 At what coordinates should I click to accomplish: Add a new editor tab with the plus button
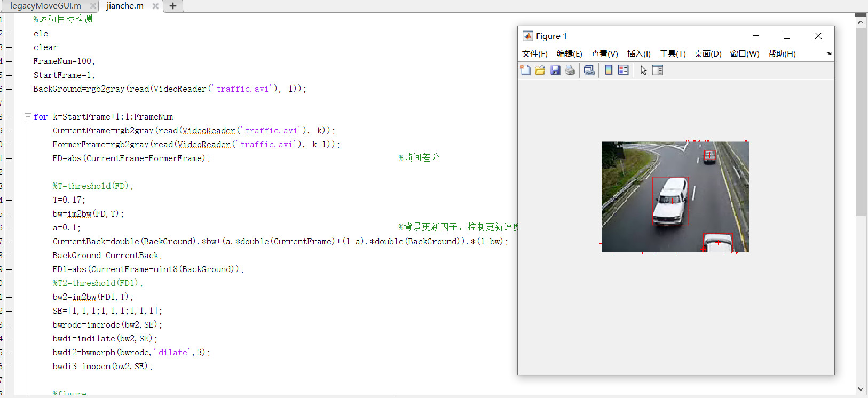[173, 6]
